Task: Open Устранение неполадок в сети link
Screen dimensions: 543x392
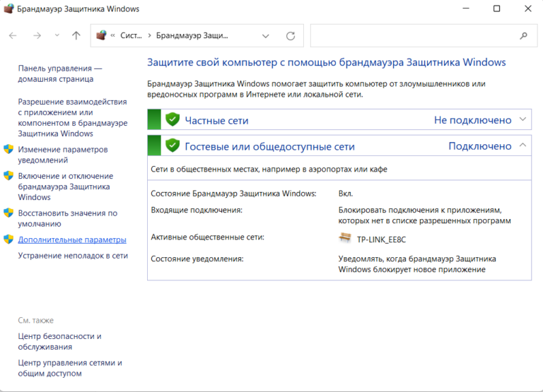Action: click(x=73, y=256)
